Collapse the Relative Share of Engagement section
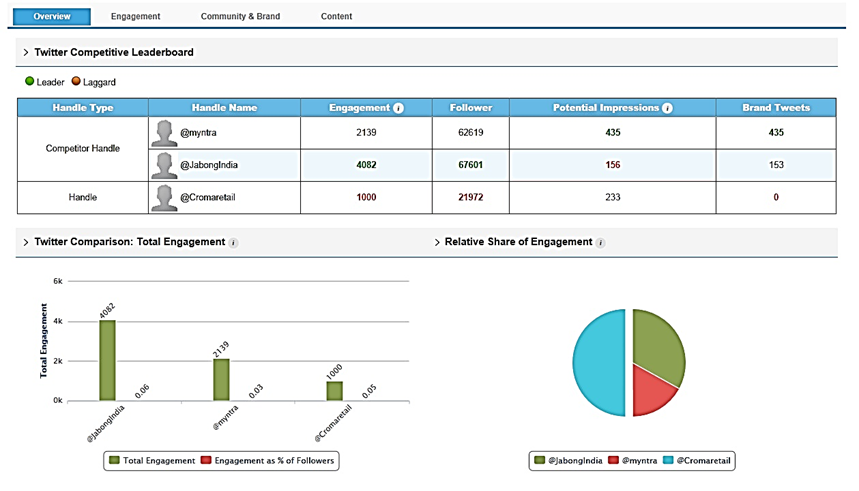The image size is (859, 491). pos(437,242)
